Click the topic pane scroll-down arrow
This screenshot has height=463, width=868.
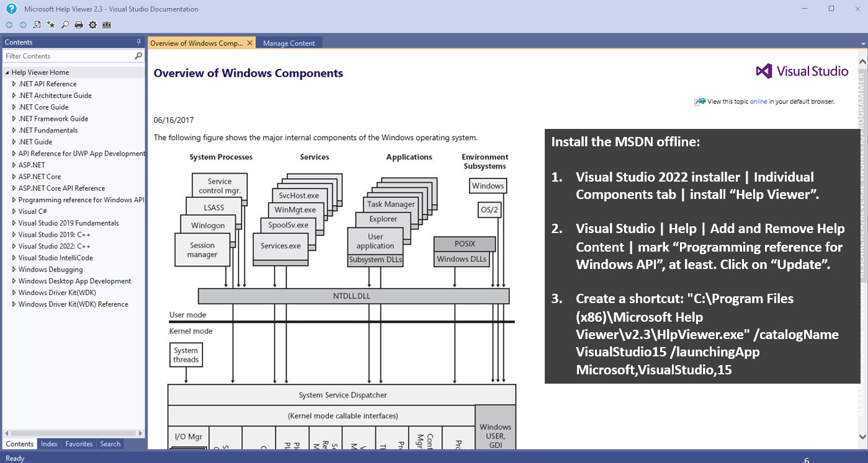click(x=862, y=437)
